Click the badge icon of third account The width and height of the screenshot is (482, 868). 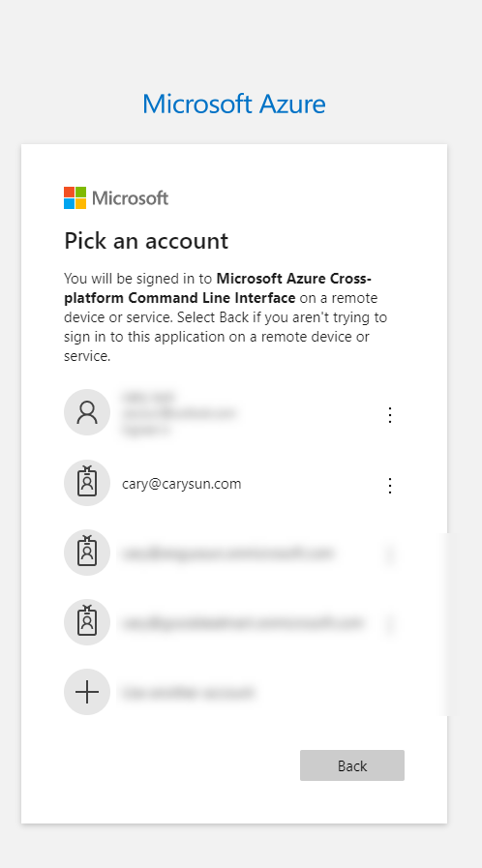click(x=87, y=553)
